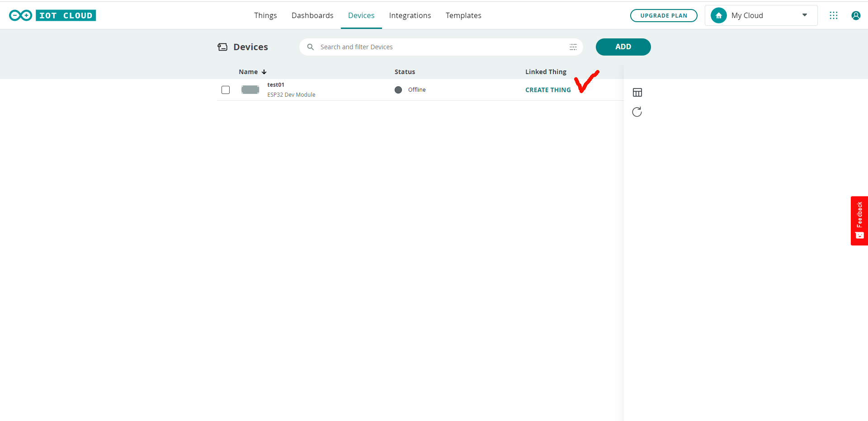Sort by the Name column header

tap(248, 72)
